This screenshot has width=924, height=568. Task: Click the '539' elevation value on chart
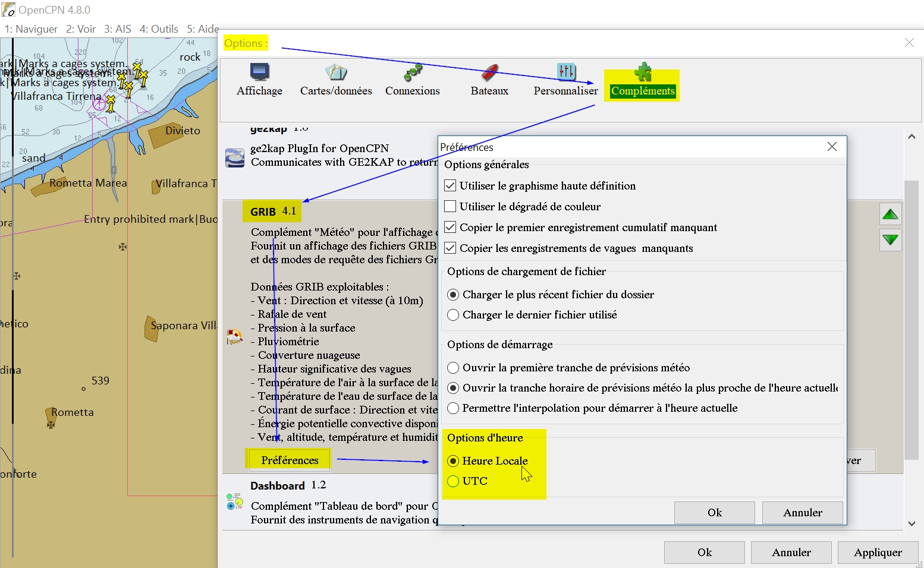coord(100,381)
